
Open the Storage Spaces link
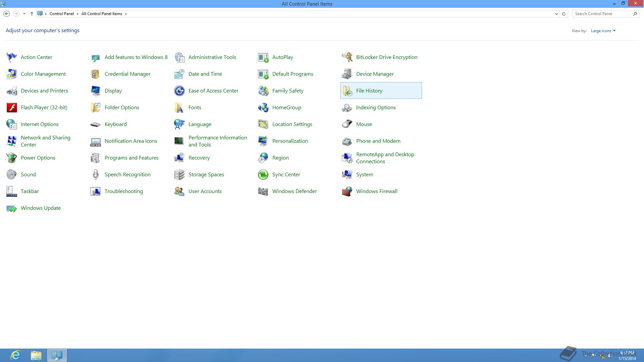pos(206,175)
